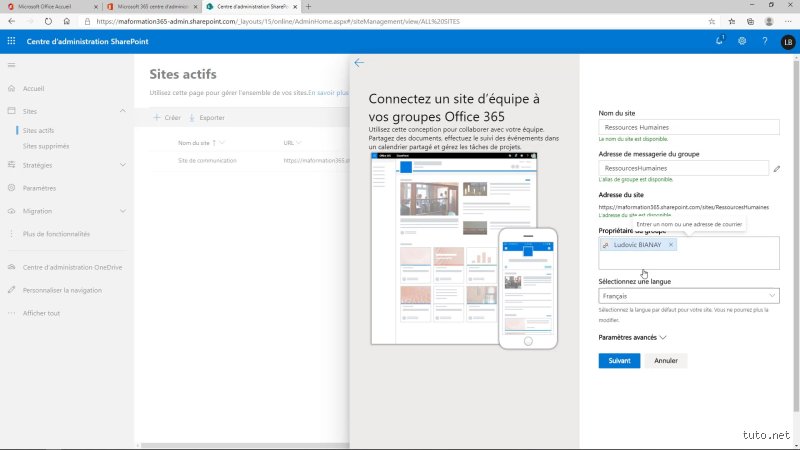The width and height of the screenshot is (800, 450).
Task: Open Paramètres in left navigation
Action: click(x=39, y=188)
